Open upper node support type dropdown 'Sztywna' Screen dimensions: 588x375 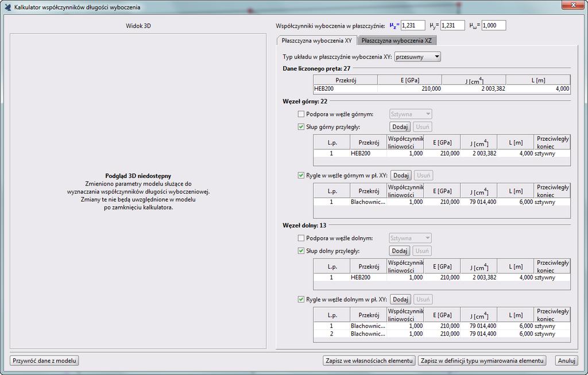[x=410, y=114]
